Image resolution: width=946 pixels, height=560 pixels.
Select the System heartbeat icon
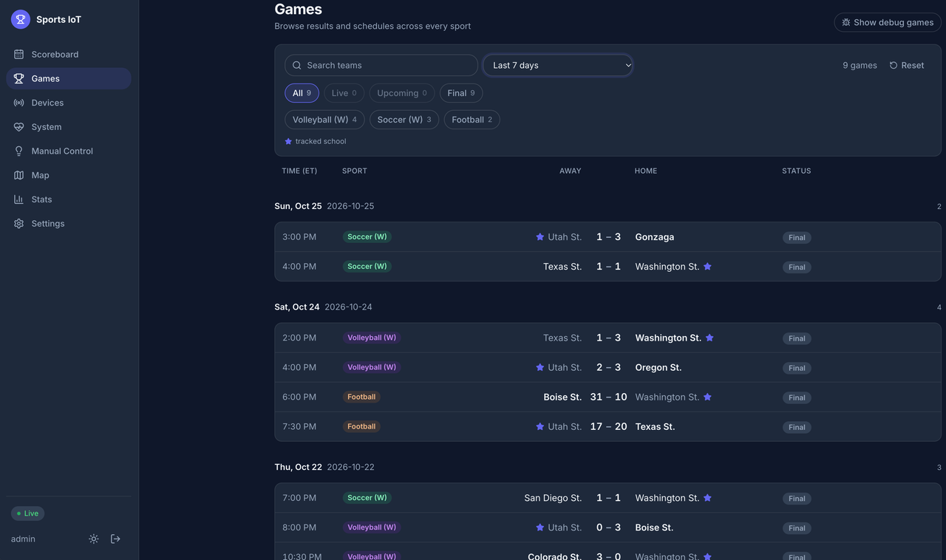18,127
